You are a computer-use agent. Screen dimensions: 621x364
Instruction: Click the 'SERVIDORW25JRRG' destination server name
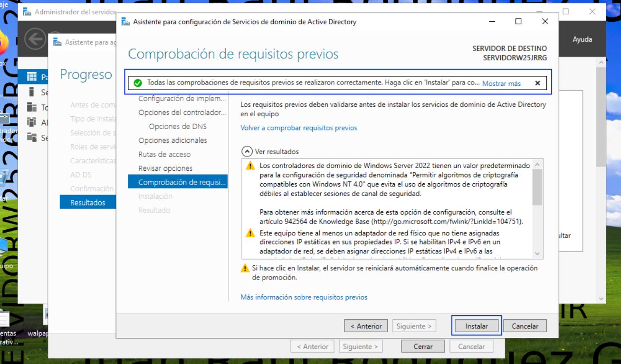[x=515, y=58]
